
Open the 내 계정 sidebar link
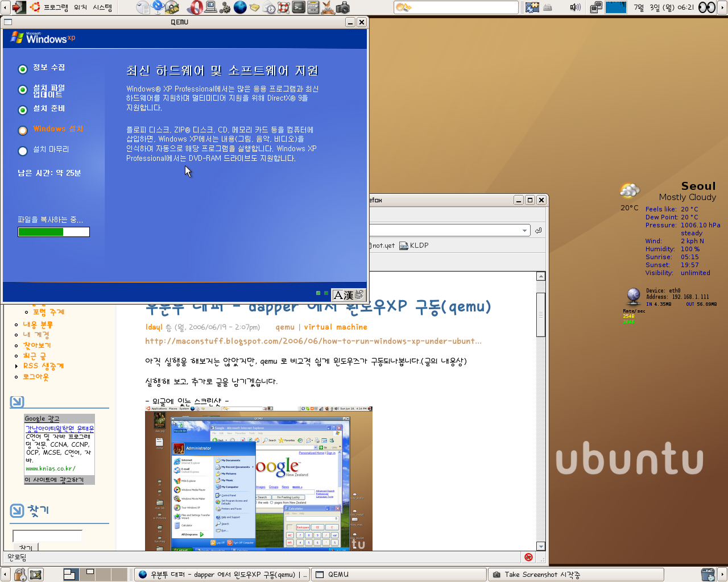36,335
